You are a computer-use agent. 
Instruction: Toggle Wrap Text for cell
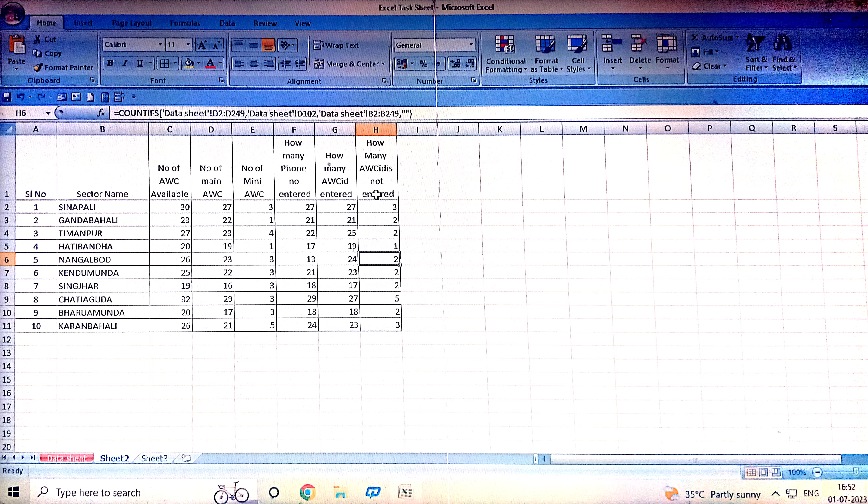(336, 45)
